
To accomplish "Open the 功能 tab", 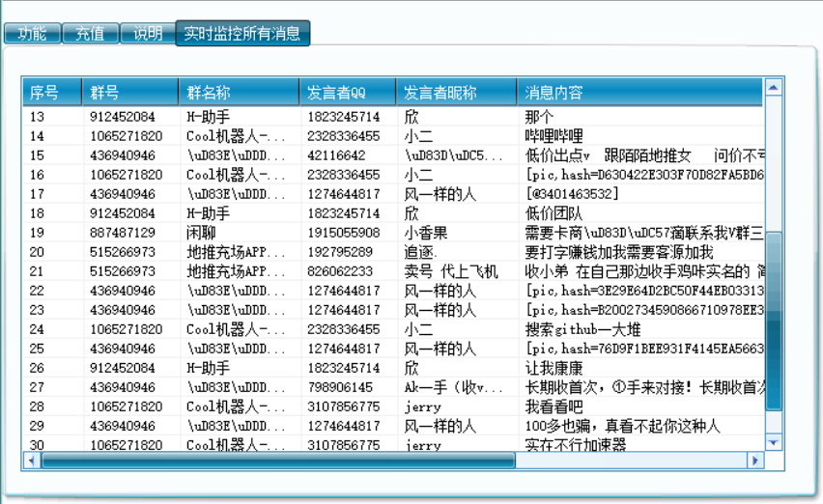I will click(32, 34).
